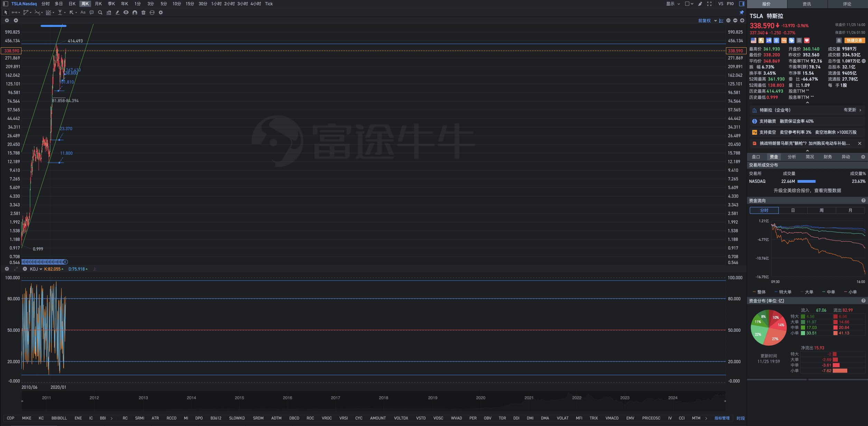Collapse main chart with up-arrow circle

click(x=16, y=20)
